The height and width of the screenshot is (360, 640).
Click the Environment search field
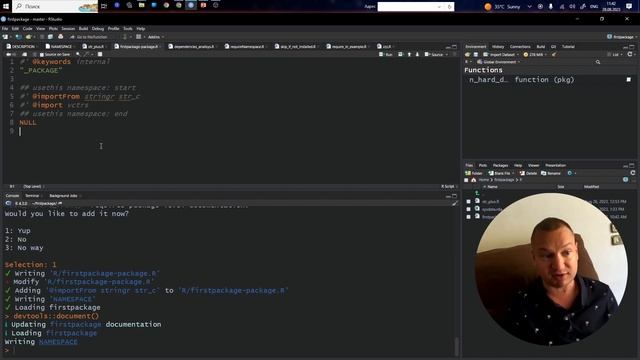[614, 62]
